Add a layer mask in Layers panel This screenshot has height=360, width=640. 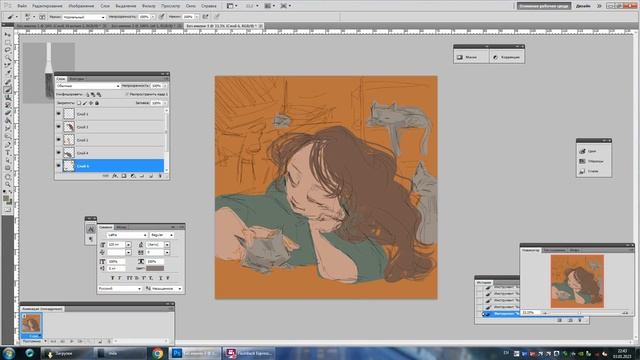(124, 176)
